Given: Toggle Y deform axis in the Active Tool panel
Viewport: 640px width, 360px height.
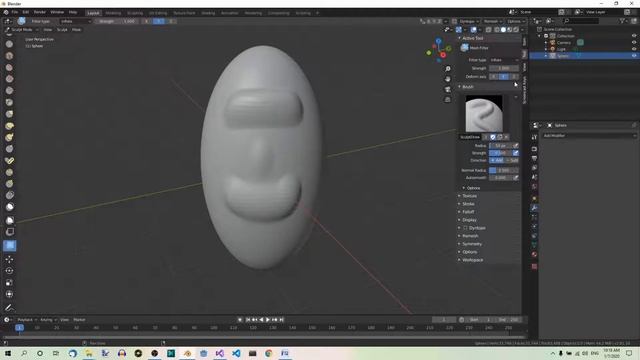Looking at the screenshot, I should point(504,77).
